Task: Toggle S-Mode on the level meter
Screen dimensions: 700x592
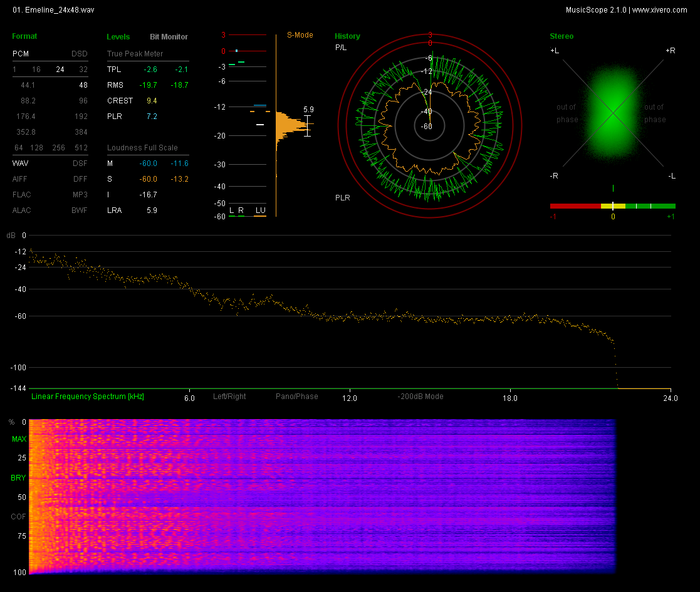Action: tap(300, 35)
